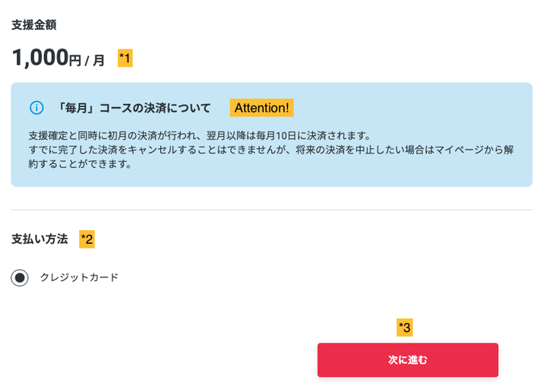559x392 pixels.
Task: Click the horizontal divider above 支払い方法
Action: click(271, 210)
